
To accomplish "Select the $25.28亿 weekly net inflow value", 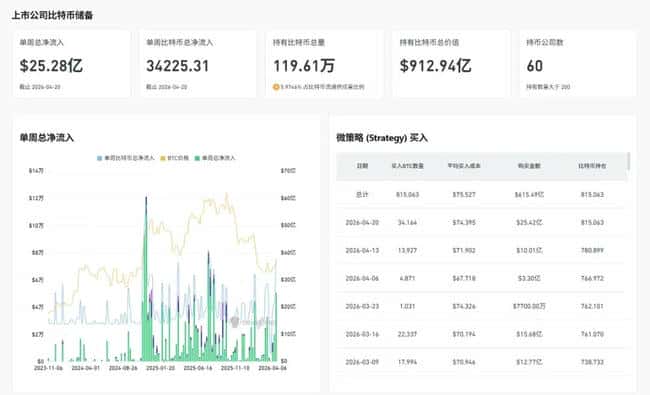I will (x=51, y=65).
